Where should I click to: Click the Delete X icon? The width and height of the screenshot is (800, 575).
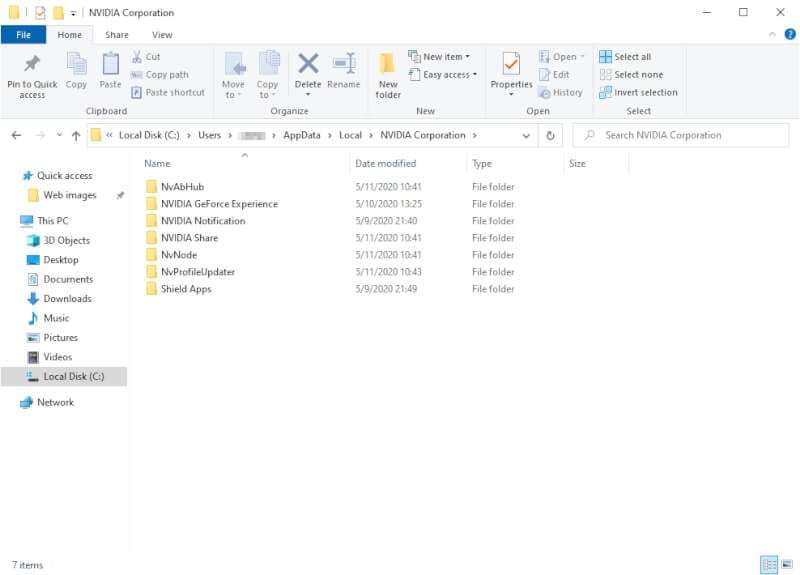click(308, 64)
